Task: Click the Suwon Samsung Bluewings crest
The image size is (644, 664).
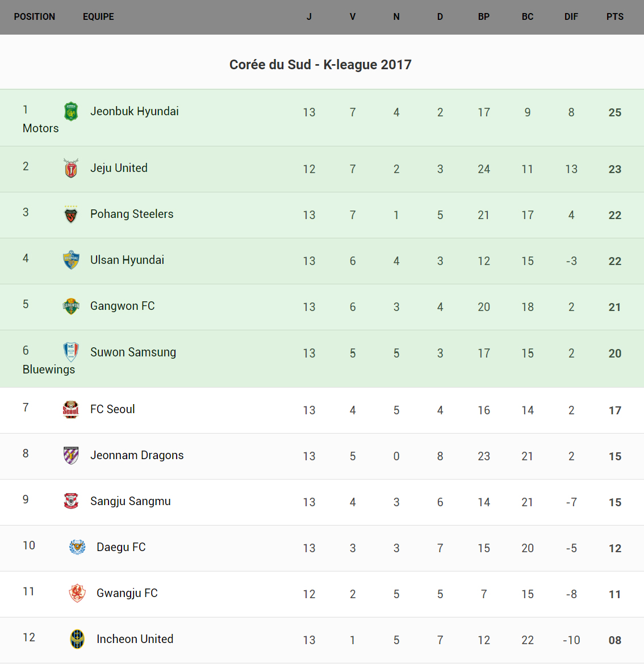Action: [x=71, y=352]
